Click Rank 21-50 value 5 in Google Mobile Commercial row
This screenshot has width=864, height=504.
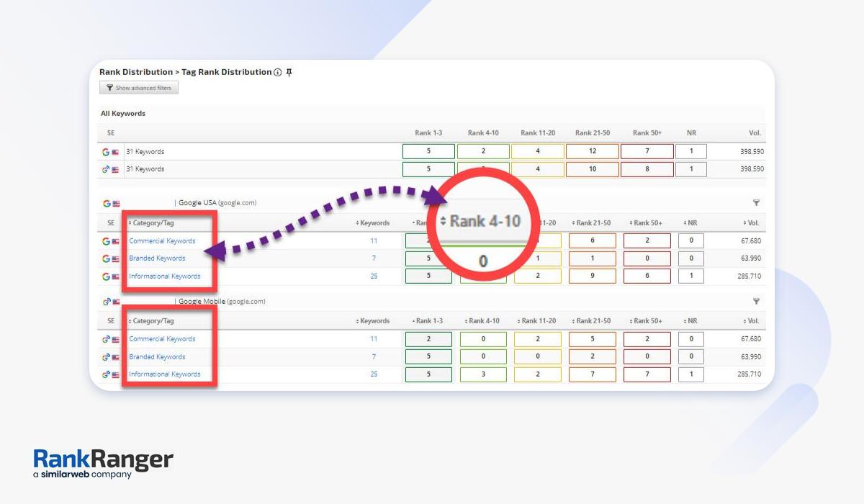click(593, 339)
